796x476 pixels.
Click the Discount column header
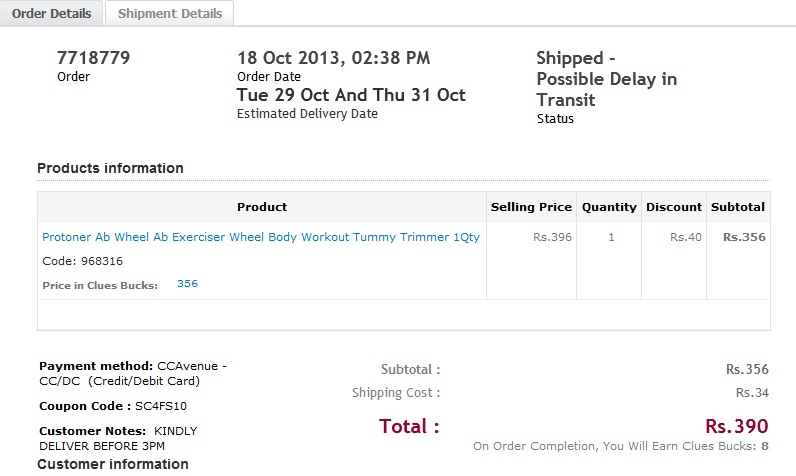[x=673, y=207]
